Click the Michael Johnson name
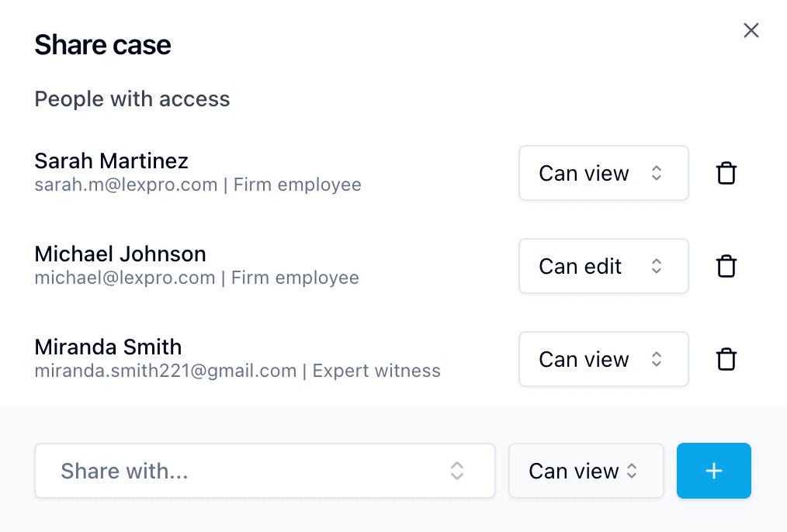The height and width of the screenshot is (532, 787). click(120, 254)
